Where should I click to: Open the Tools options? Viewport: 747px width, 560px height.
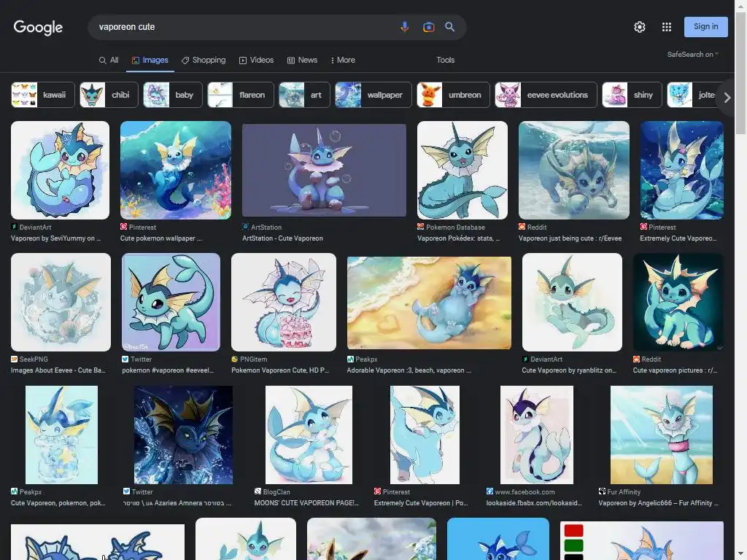446,60
